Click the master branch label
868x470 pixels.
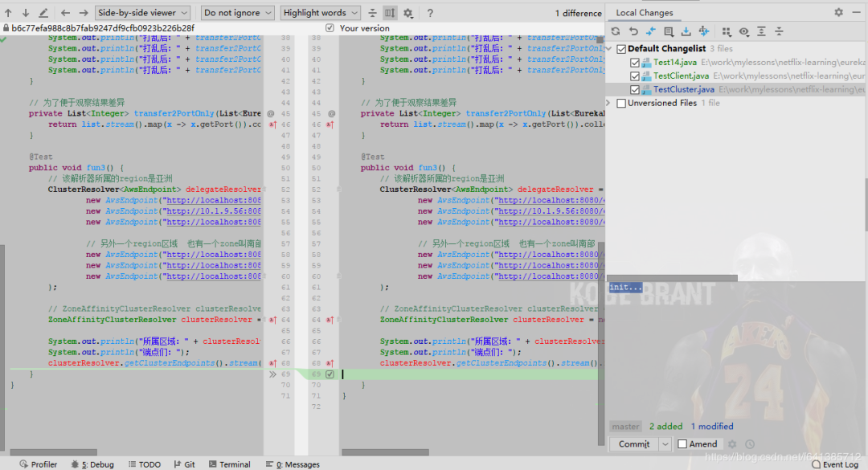[625, 427]
